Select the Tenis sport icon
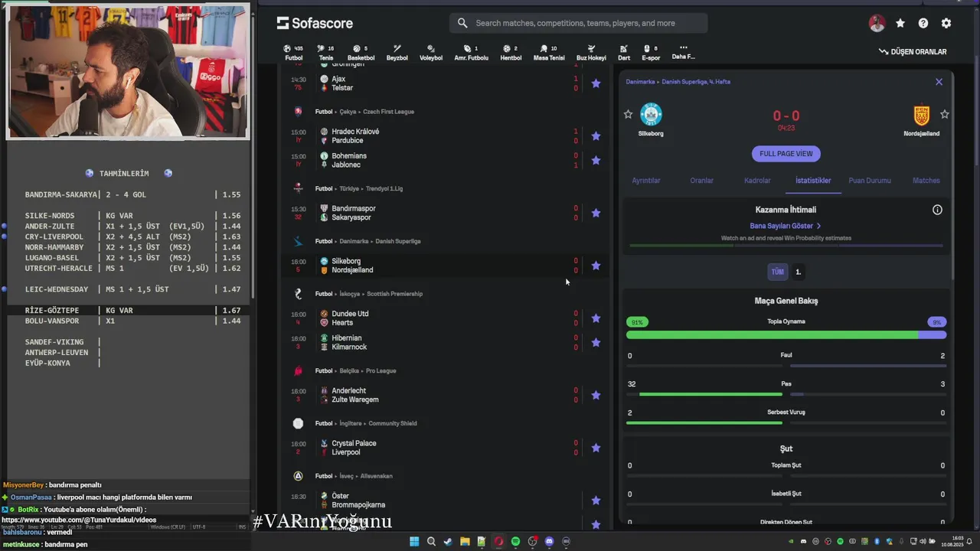This screenshot has height=551, width=980. [x=326, y=53]
